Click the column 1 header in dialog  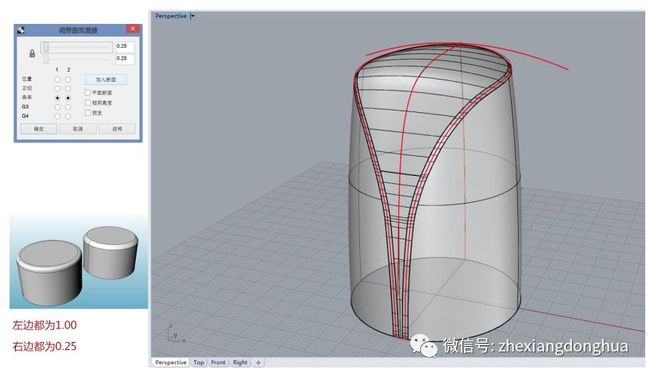[57, 70]
